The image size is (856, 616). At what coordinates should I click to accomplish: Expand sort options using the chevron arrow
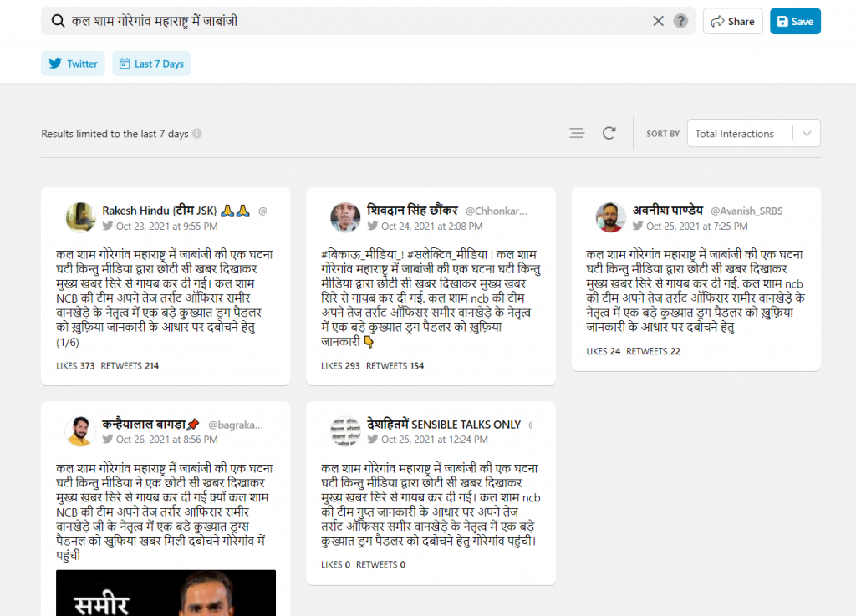click(x=806, y=133)
